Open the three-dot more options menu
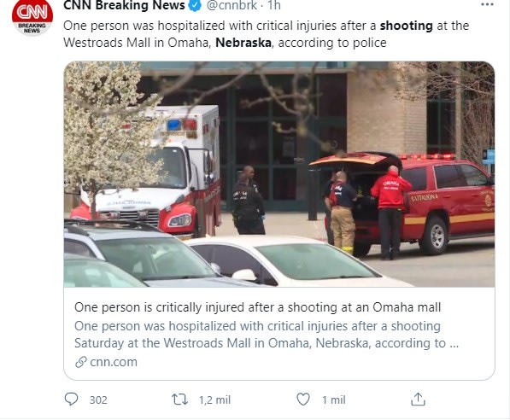This screenshot has height=420, width=510. pos(487,4)
